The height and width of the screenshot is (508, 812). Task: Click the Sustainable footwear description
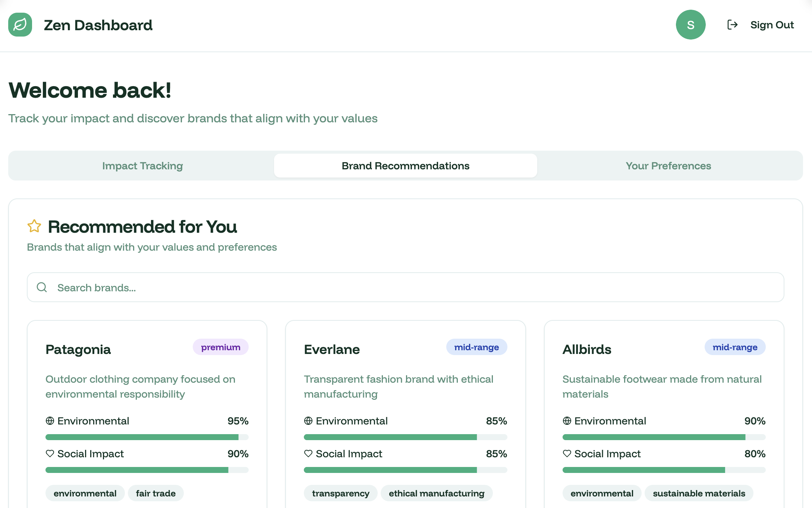(662, 386)
